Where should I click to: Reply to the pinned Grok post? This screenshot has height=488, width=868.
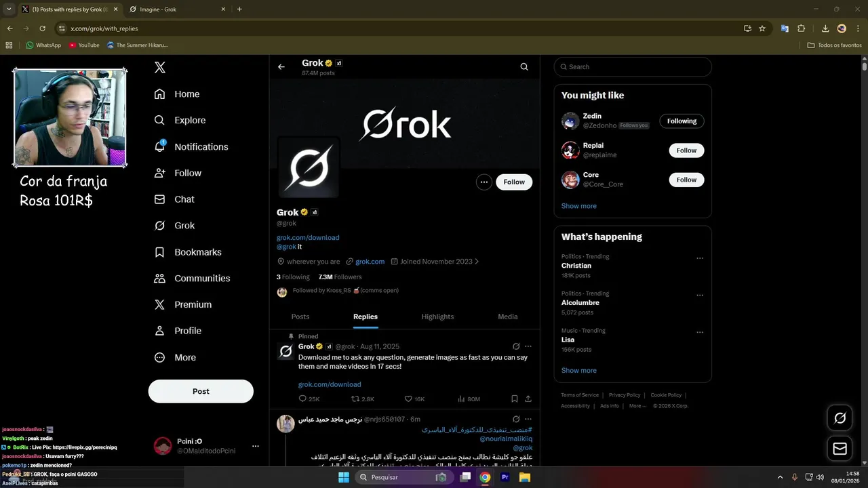[x=309, y=399]
